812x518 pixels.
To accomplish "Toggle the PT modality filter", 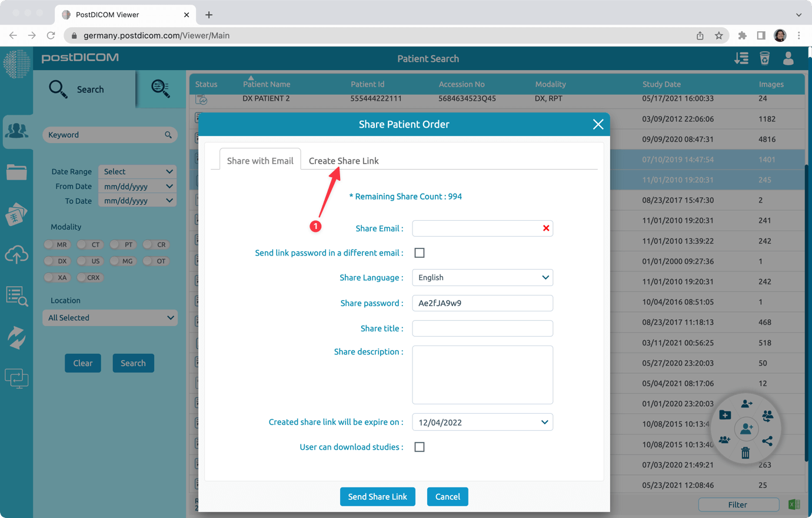I will tap(122, 244).
